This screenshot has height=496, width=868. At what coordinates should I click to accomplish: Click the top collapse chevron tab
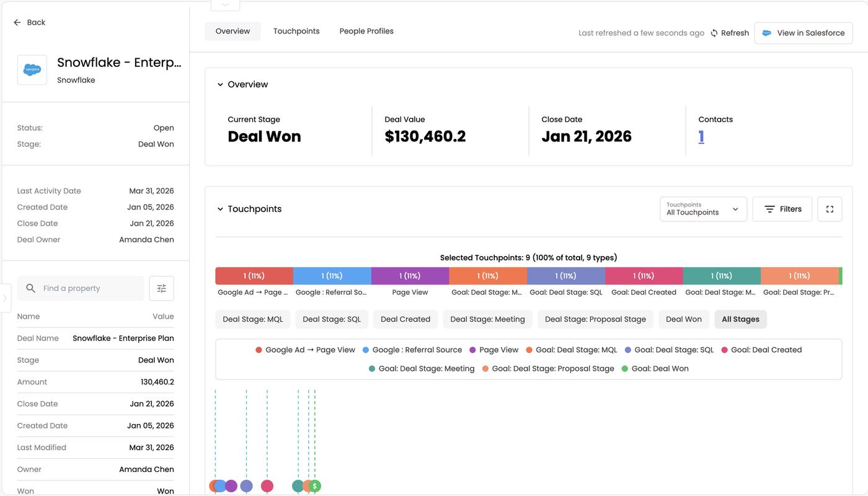coord(225,5)
